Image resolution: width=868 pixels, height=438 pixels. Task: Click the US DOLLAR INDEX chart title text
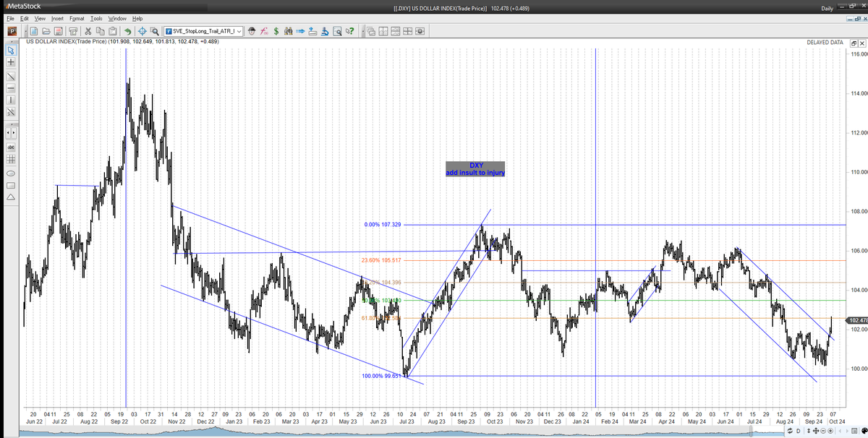(122, 41)
